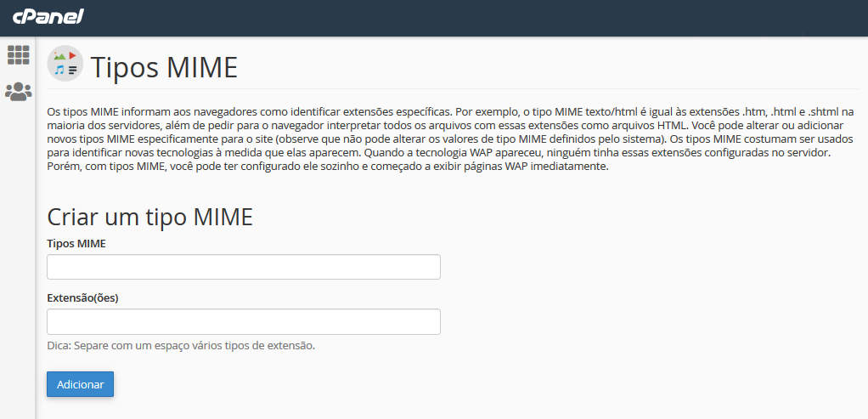Click the 'Criar um tipo MIME' heading
Screen dimensions: 868x419
pos(150,217)
